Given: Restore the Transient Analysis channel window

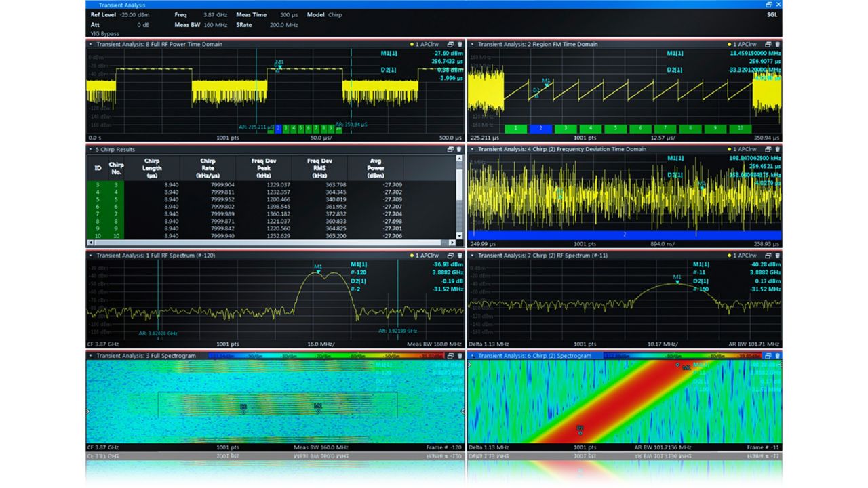Looking at the screenshot, I should point(769,5).
